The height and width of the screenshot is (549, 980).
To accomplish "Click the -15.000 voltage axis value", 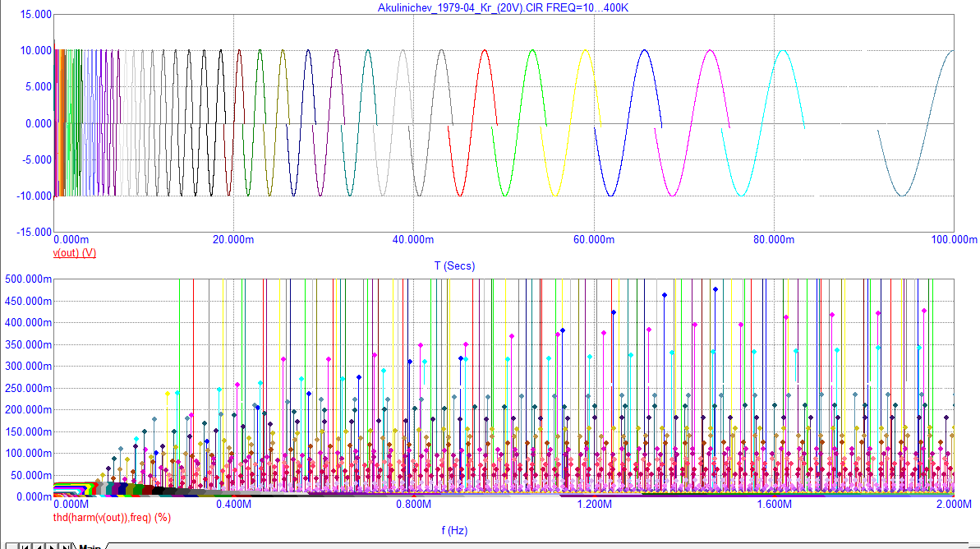I will [x=35, y=232].
